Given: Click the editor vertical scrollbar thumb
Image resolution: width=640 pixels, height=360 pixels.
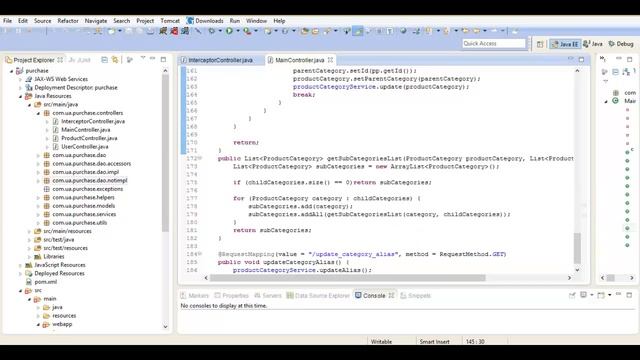Looking at the screenshot, I should pyautogui.click(x=577, y=248).
